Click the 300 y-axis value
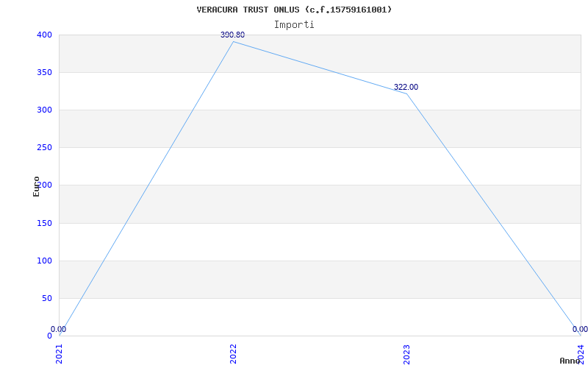The image size is (588, 368). [x=44, y=110]
